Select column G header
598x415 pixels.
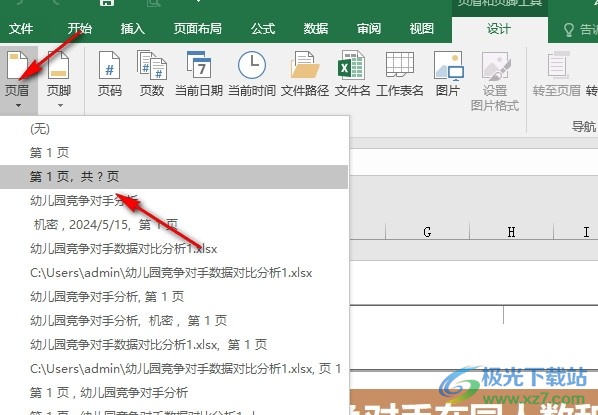click(x=428, y=232)
